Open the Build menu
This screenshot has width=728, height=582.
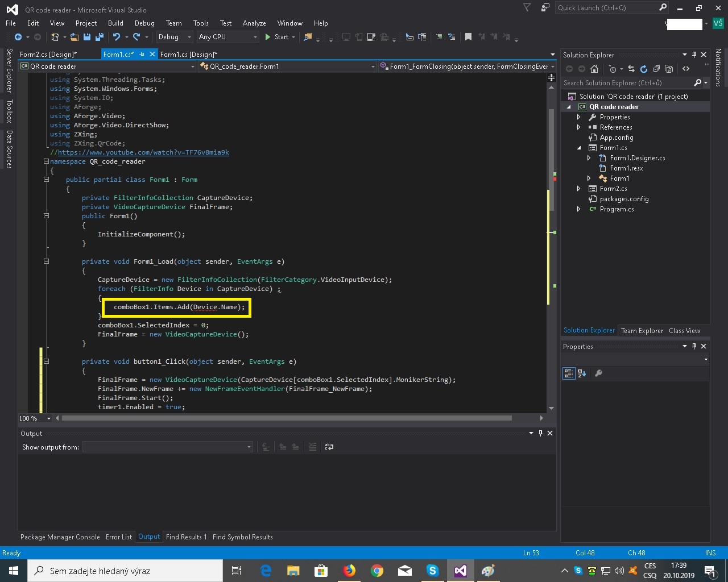115,23
